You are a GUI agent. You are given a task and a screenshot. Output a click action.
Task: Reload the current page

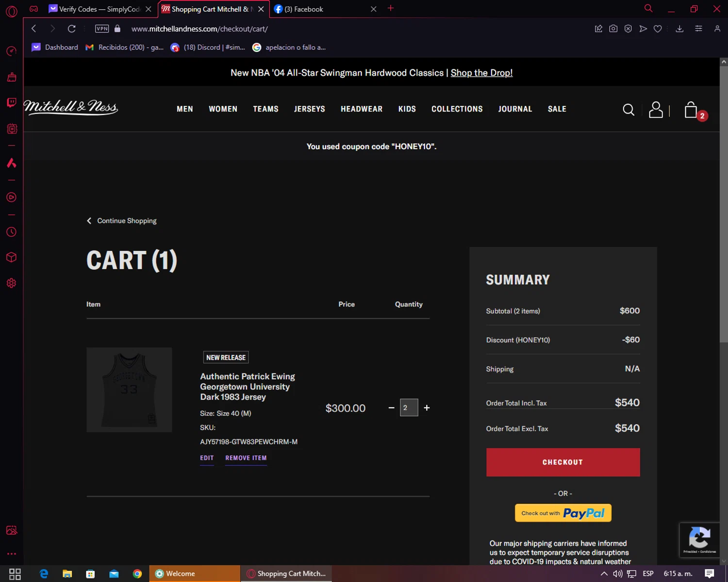click(x=71, y=29)
